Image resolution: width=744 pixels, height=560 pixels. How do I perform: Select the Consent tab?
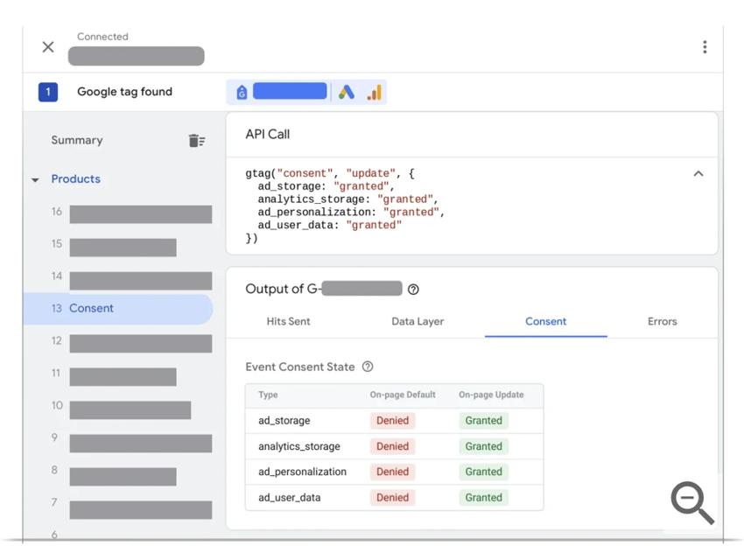[545, 321]
